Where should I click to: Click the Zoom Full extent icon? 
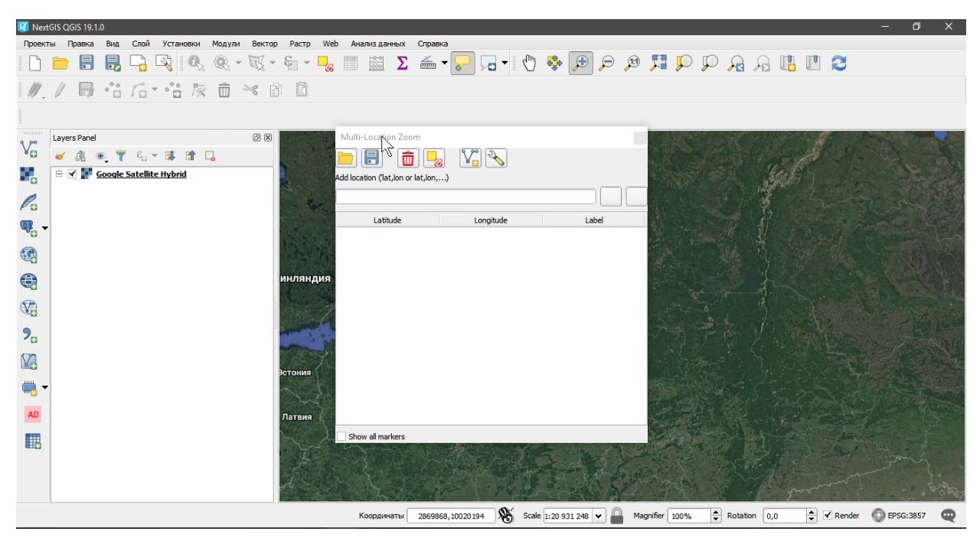pyautogui.click(x=658, y=64)
